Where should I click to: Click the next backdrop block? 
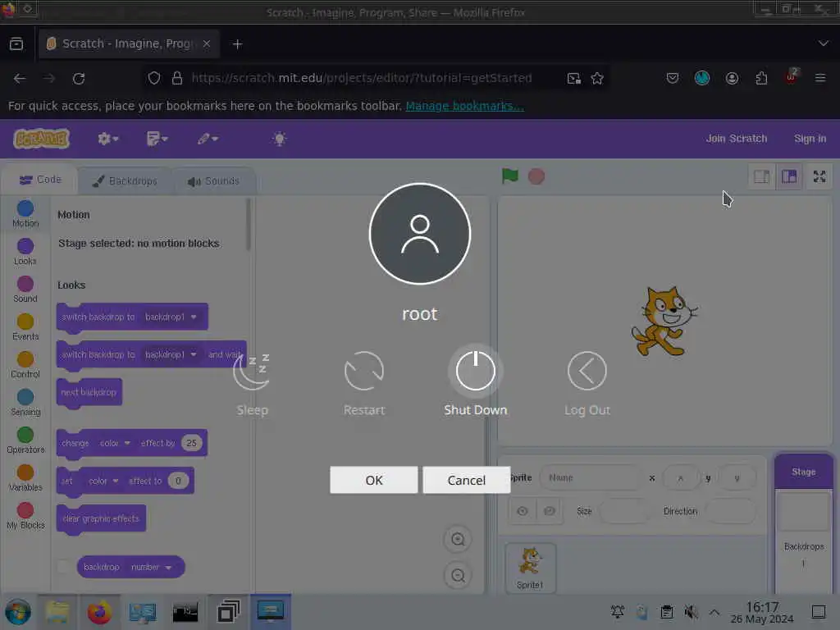(x=89, y=393)
